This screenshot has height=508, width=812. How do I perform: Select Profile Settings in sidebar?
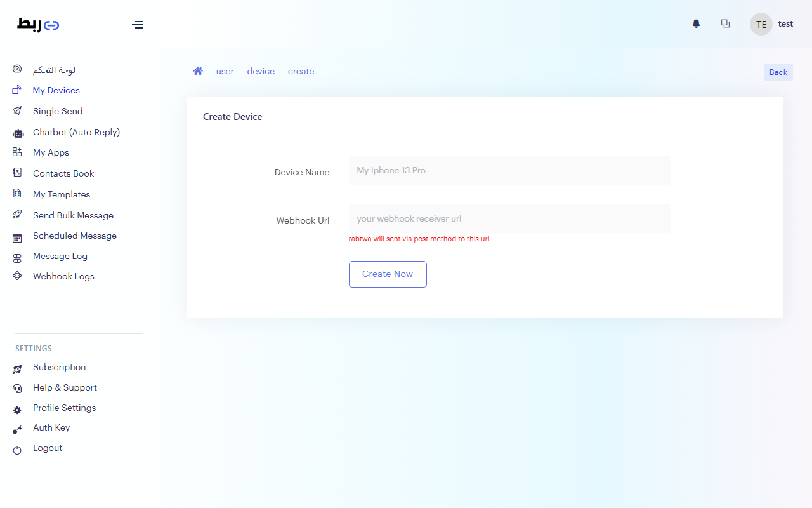pos(64,408)
